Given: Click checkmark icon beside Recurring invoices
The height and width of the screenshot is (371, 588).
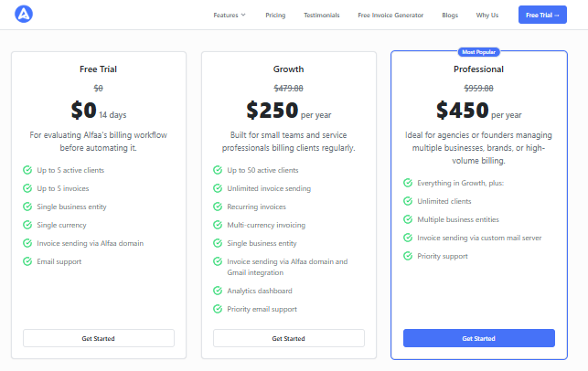Looking at the screenshot, I should [x=218, y=207].
